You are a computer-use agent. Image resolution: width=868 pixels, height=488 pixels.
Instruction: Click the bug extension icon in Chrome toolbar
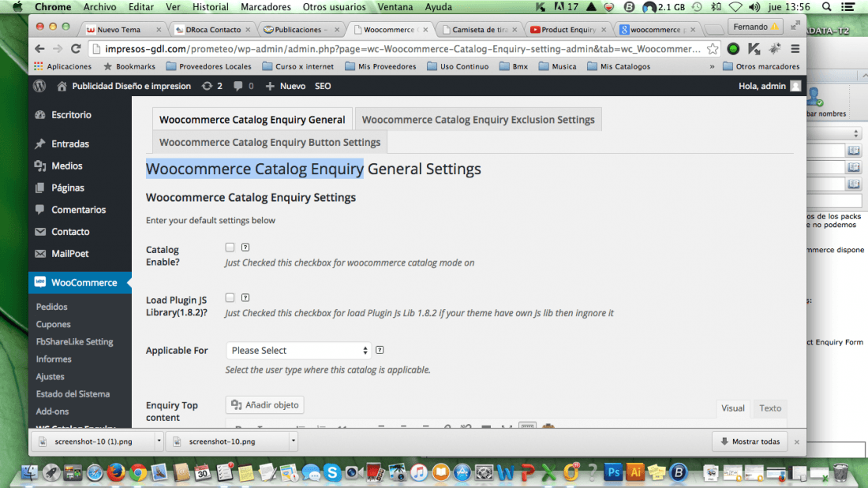(x=774, y=49)
